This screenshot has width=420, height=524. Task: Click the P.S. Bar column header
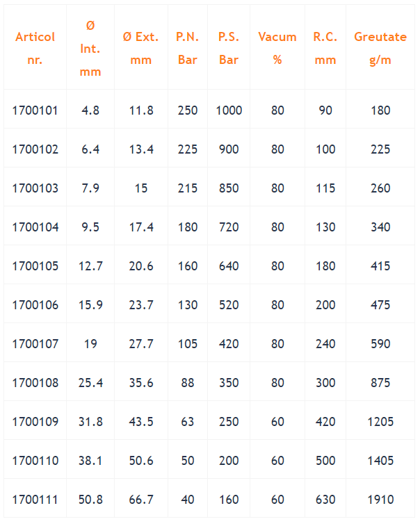coord(229,48)
